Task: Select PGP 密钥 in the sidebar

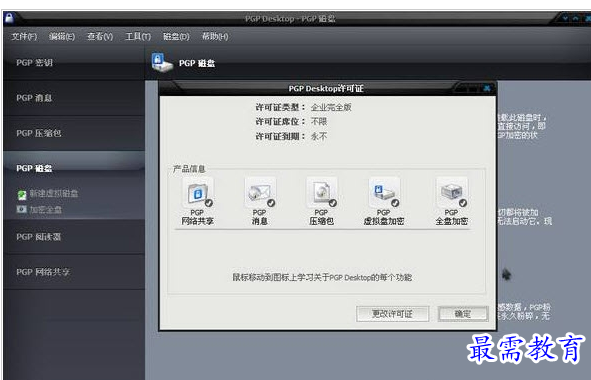Action: (x=74, y=63)
